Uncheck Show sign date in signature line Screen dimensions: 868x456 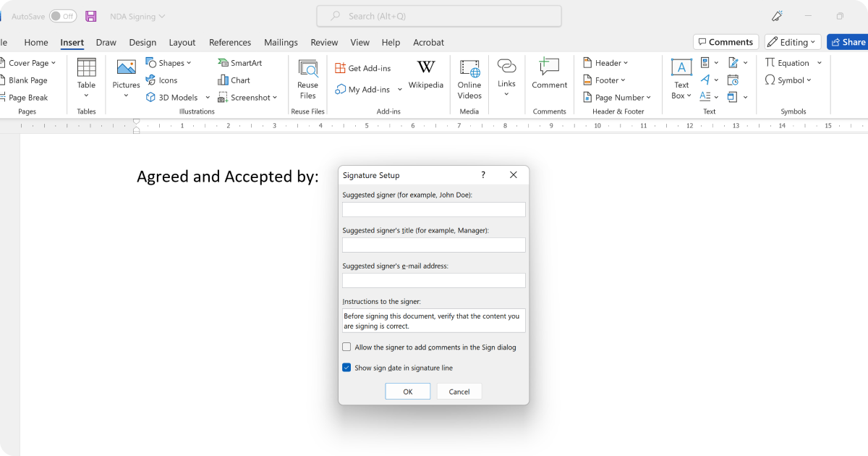347,368
